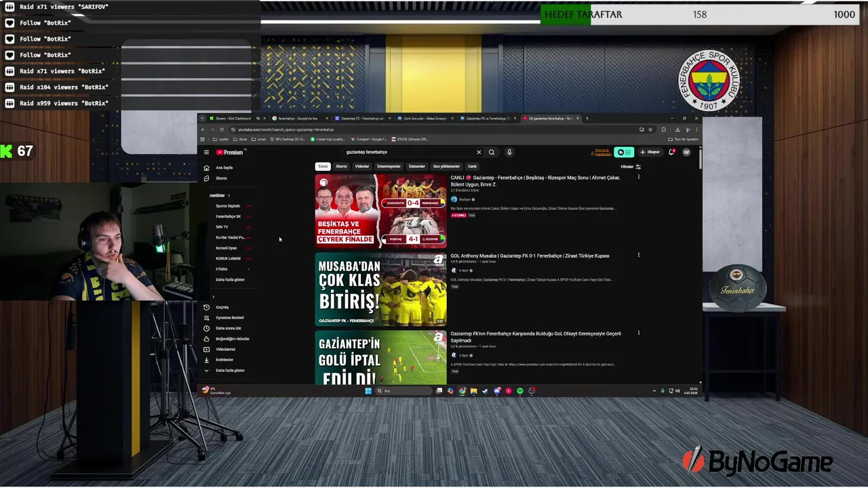The width and height of the screenshot is (868, 488).
Task: Open more options for Gaziantep gol iptal video
Action: click(x=638, y=333)
